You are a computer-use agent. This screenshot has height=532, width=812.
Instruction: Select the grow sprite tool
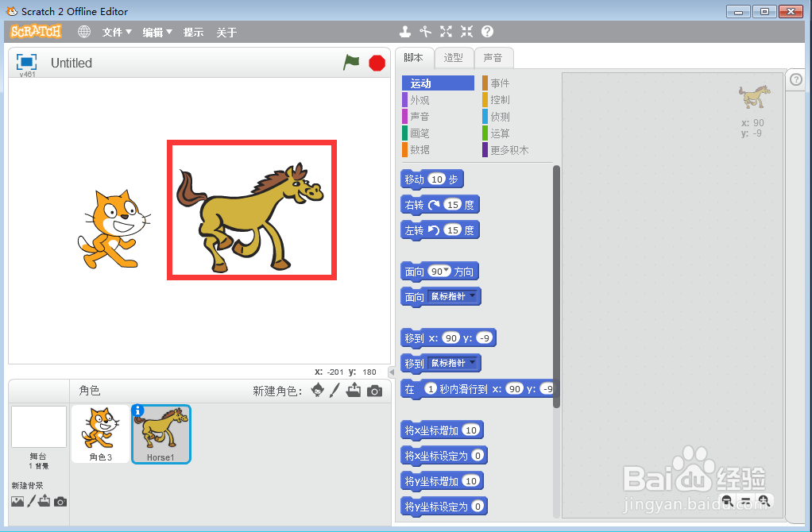coord(446,32)
